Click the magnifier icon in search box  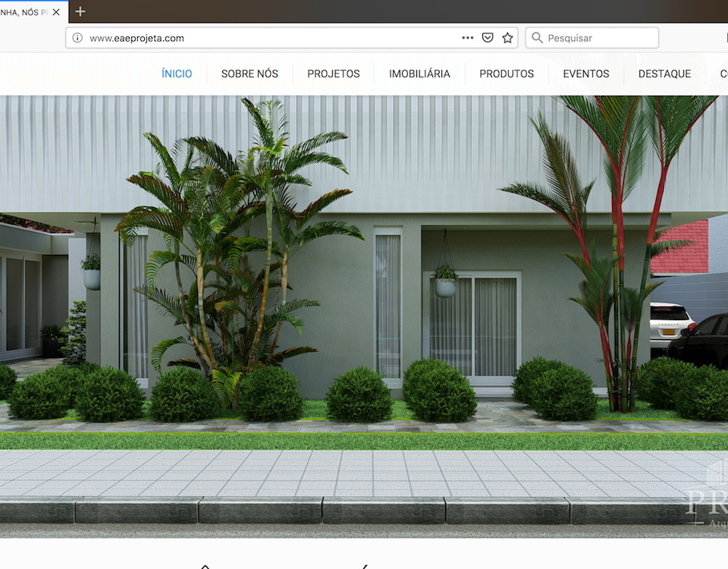coord(537,38)
